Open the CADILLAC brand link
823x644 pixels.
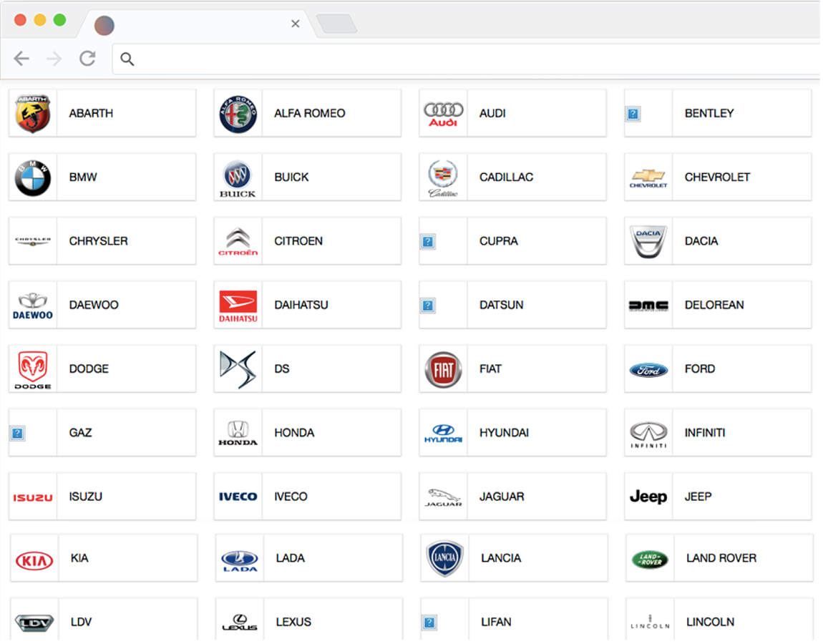pos(513,177)
